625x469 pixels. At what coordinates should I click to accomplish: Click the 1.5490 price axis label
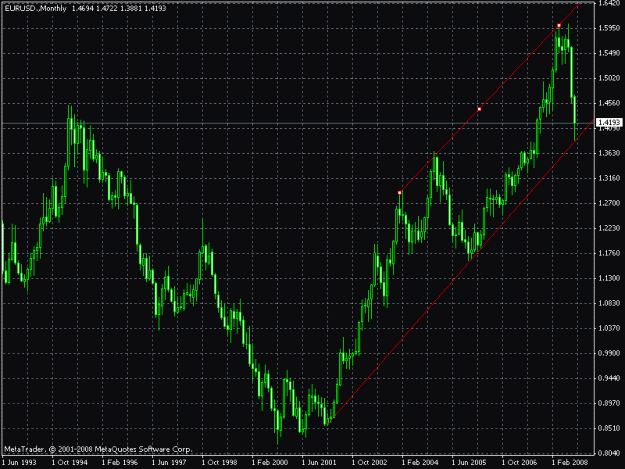[609, 53]
